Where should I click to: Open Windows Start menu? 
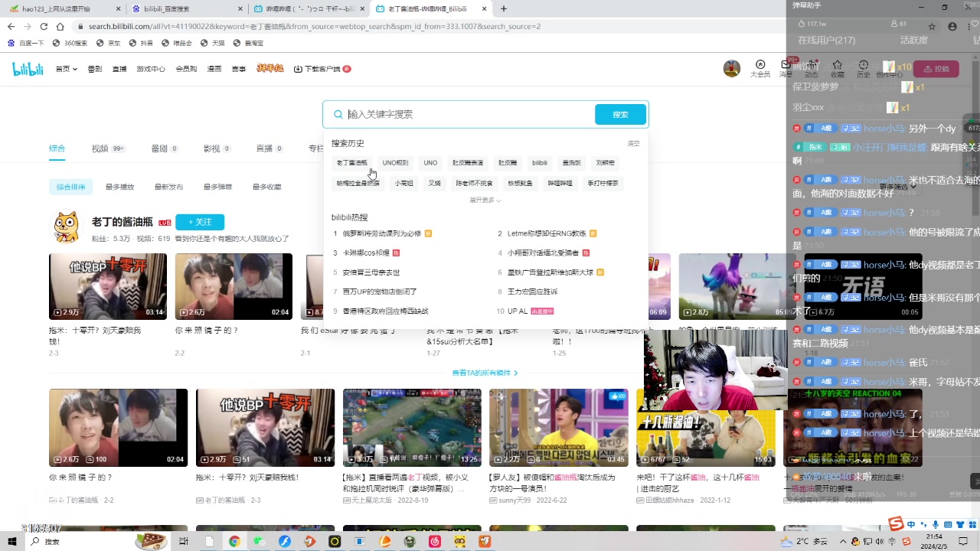pos(12,541)
